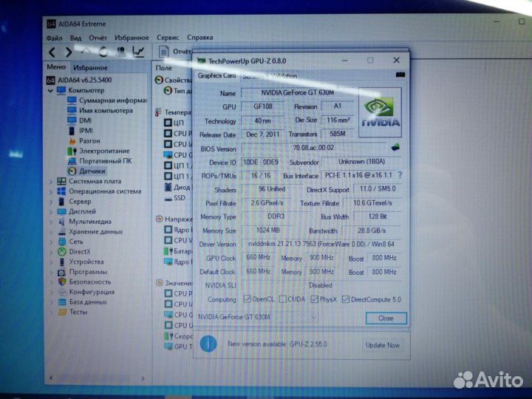Viewport: 532px width, 399px height.
Task: Expand the Операционная система node
Action: 51,191
